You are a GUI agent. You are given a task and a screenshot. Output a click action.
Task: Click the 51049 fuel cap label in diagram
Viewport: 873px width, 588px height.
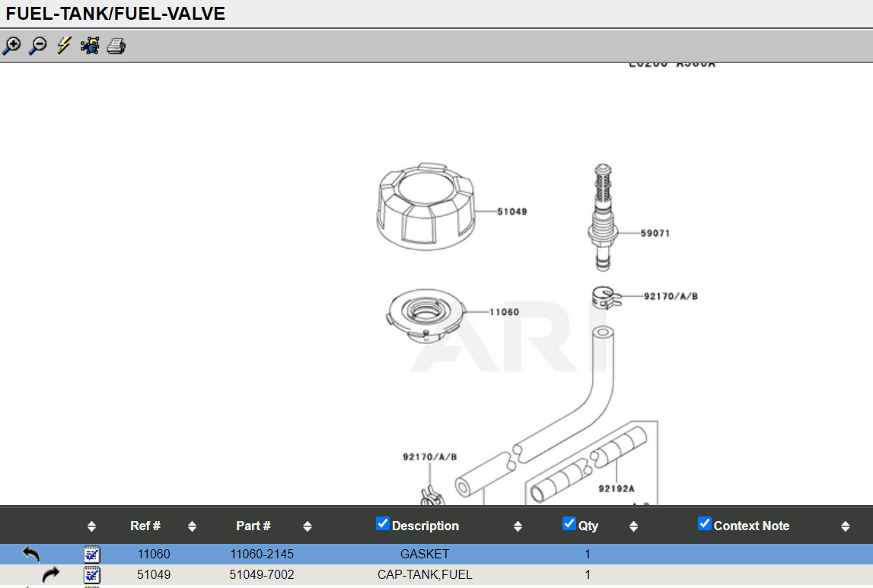[511, 212]
